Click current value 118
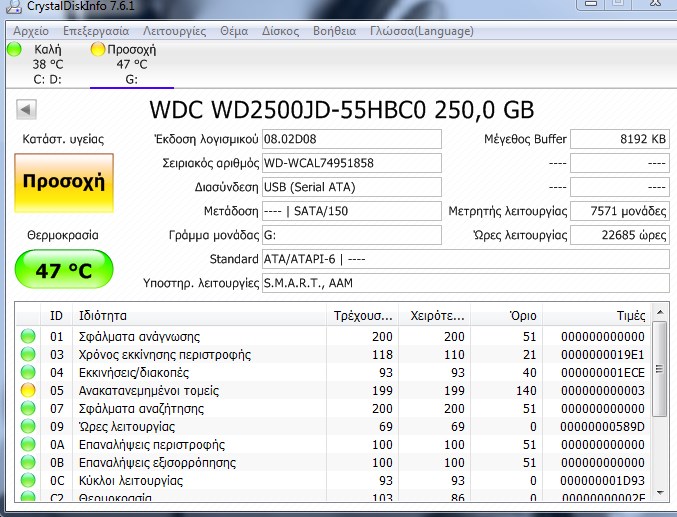The image size is (677, 517). point(382,355)
